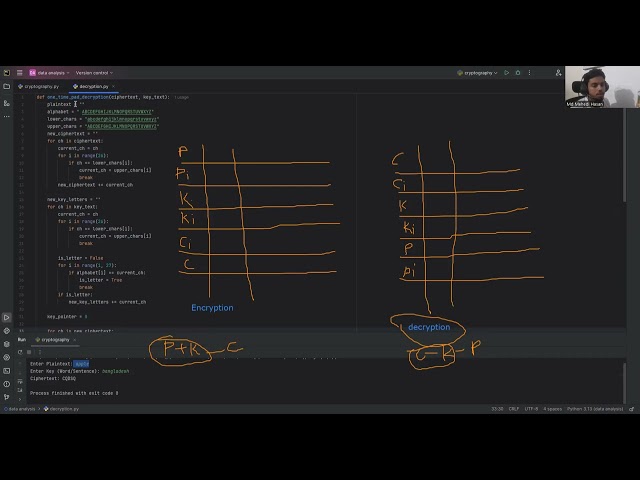The height and width of the screenshot is (480, 640).
Task: Click the editor vertical scrollbar
Action: pos(624,155)
